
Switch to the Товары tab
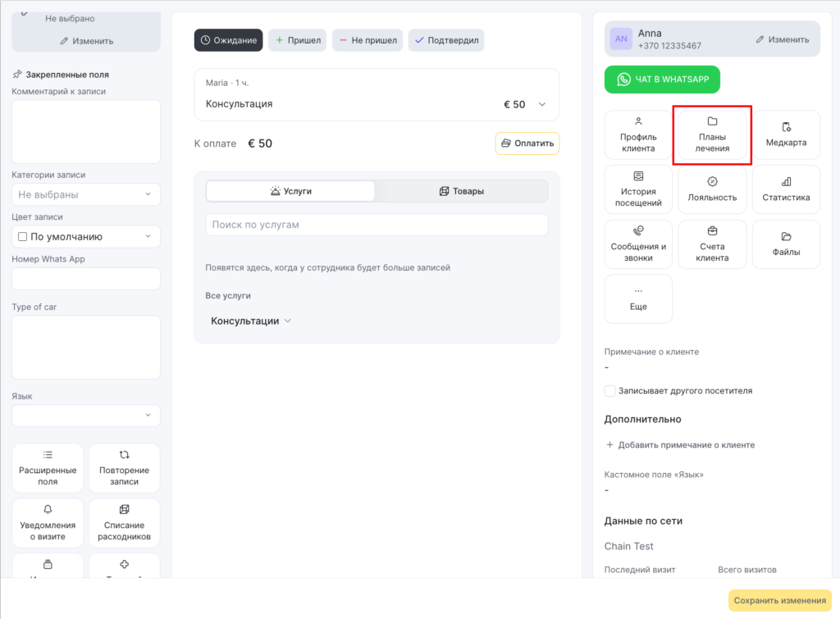click(462, 191)
